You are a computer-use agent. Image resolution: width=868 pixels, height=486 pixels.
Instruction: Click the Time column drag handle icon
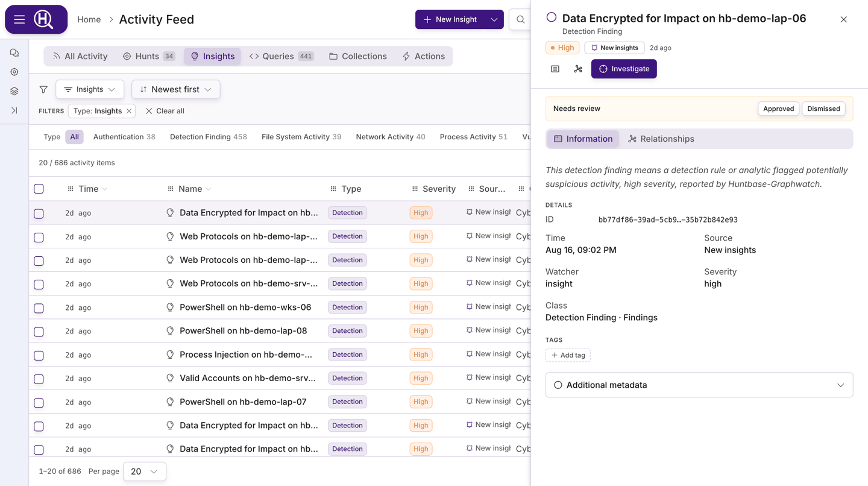[71, 189]
